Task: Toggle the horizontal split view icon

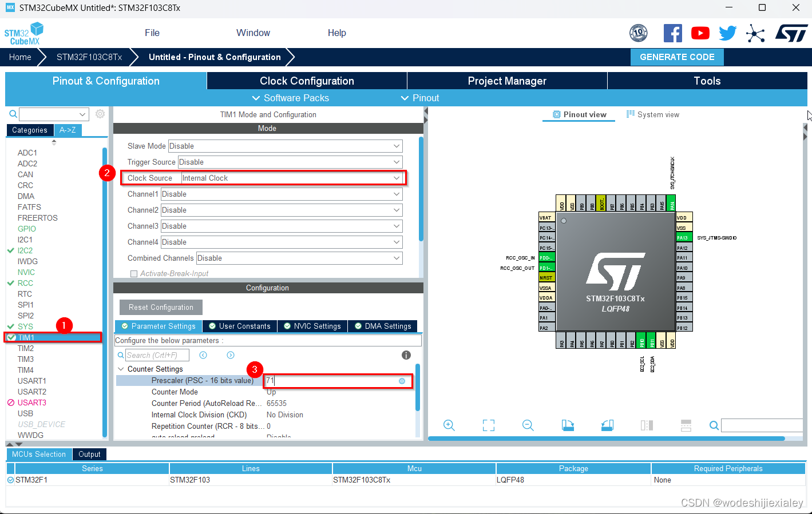Action: (x=686, y=425)
